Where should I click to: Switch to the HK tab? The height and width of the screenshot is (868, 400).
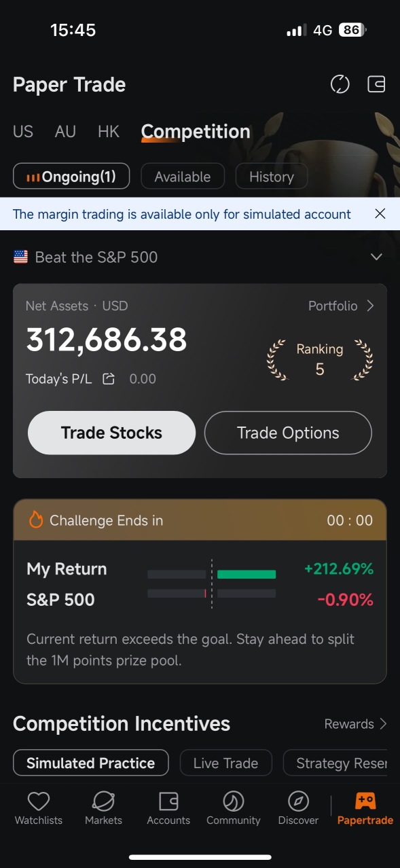(x=109, y=132)
